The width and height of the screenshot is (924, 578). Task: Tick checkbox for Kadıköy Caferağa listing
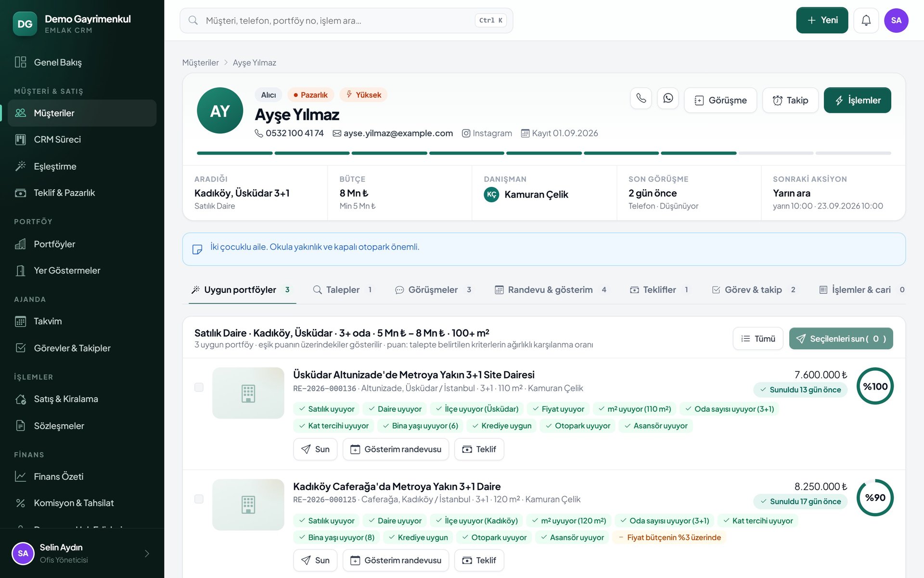199,499
